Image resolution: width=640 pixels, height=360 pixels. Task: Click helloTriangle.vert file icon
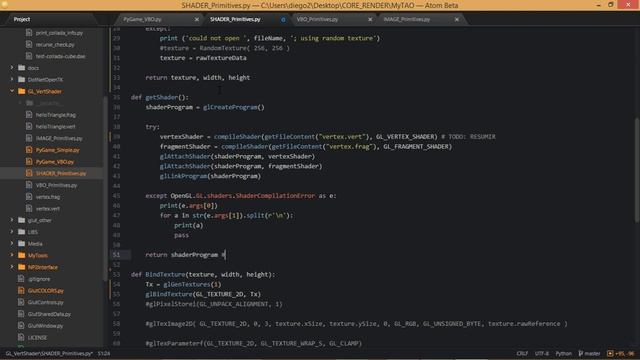point(29,127)
